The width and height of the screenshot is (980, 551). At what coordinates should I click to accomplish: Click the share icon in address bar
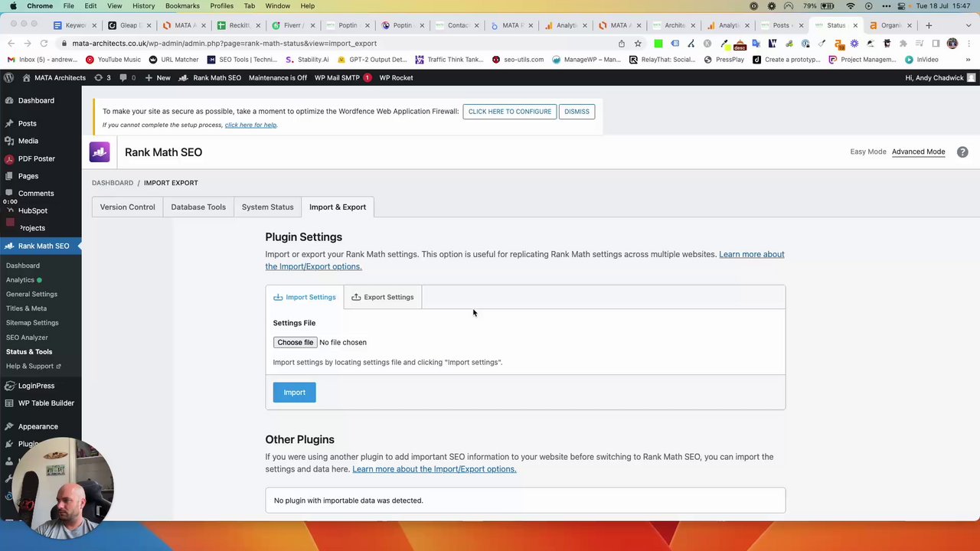[x=622, y=44]
